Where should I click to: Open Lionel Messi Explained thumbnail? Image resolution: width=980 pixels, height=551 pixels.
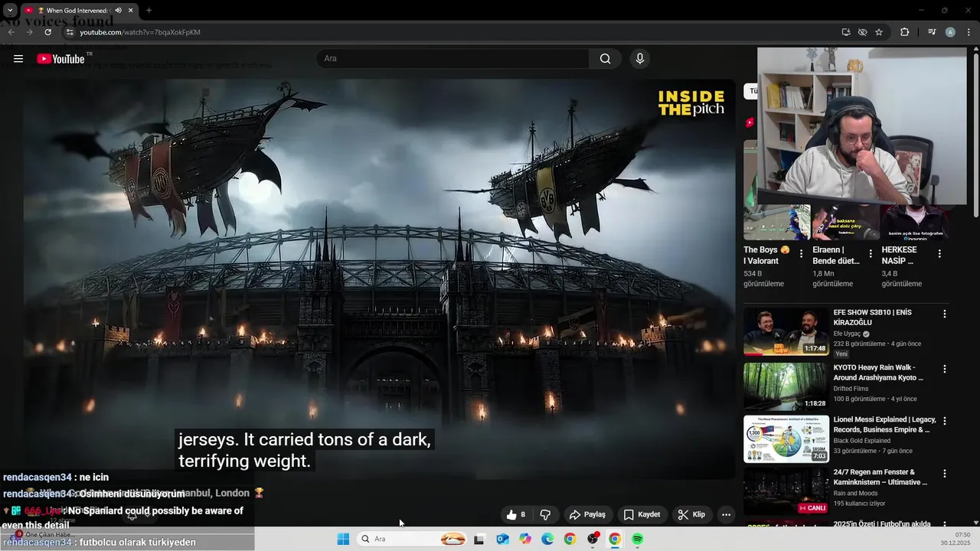[x=786, y=439]
